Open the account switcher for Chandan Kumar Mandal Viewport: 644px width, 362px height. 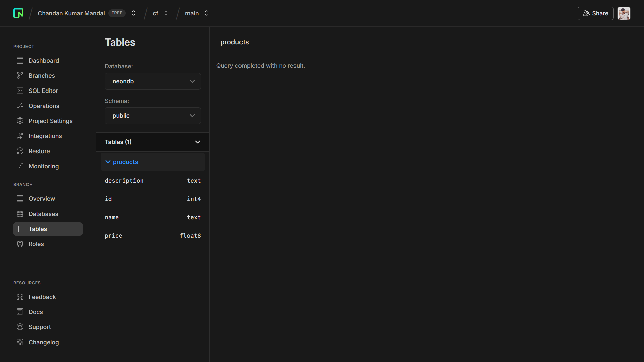[x=133, y=13]
